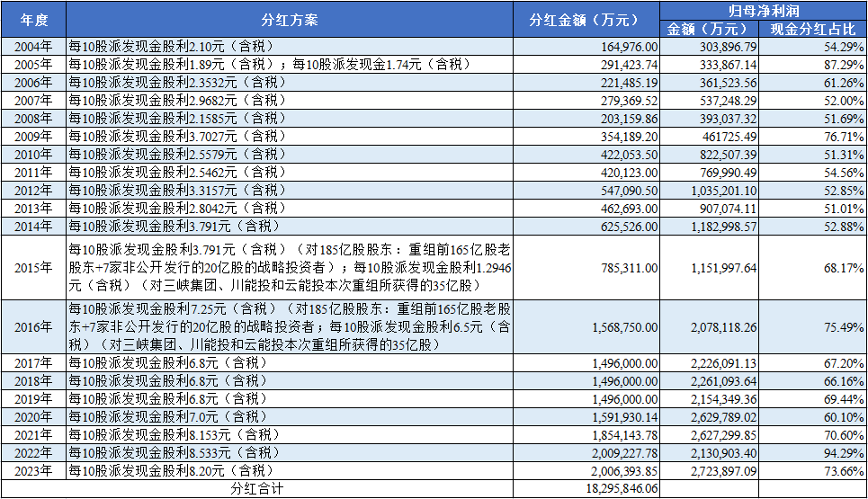Image resolution: width=868 pixels, height=499 pixels.
Task: Click the 2016年 dividend plan text cell
Action: pos(289,327)
